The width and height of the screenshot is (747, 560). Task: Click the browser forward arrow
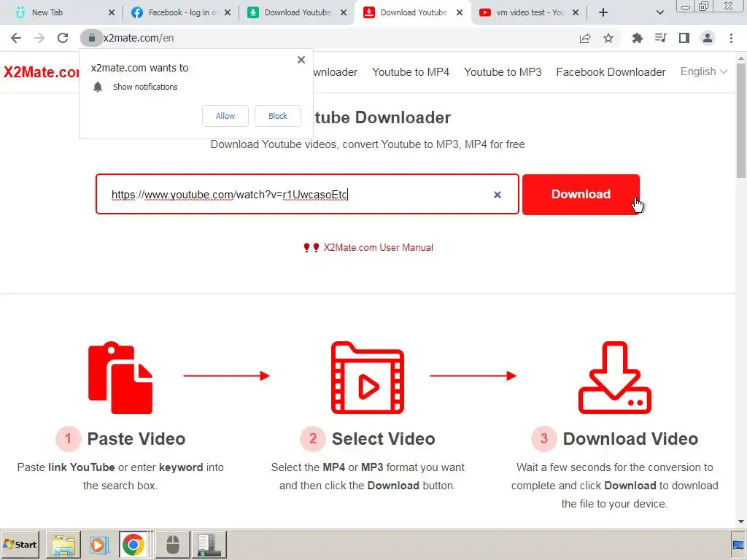pyautogui.click(x=39, y=38)
